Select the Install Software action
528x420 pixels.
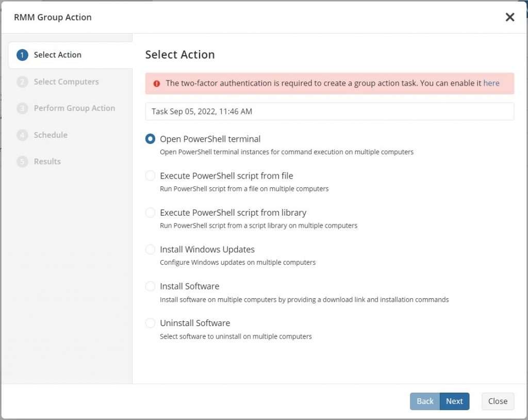pos(150,286)
